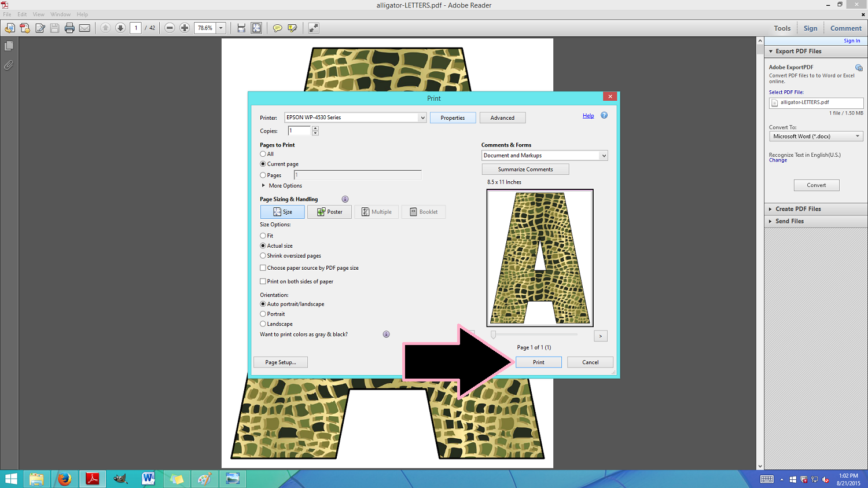This screenshot has width=868, height=488.
Task: Click the fit width scrolling icon
Action: point(241,28)
